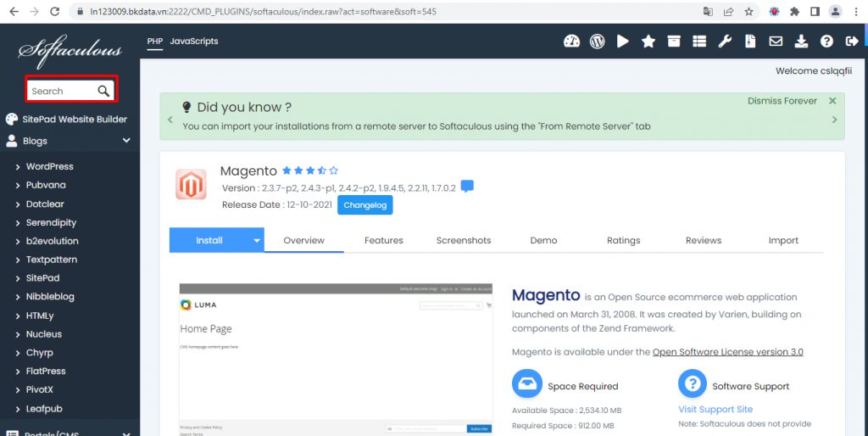Open the Features tab
The image size is (868, 436).
pyautogui.click(x=384, y=240)
